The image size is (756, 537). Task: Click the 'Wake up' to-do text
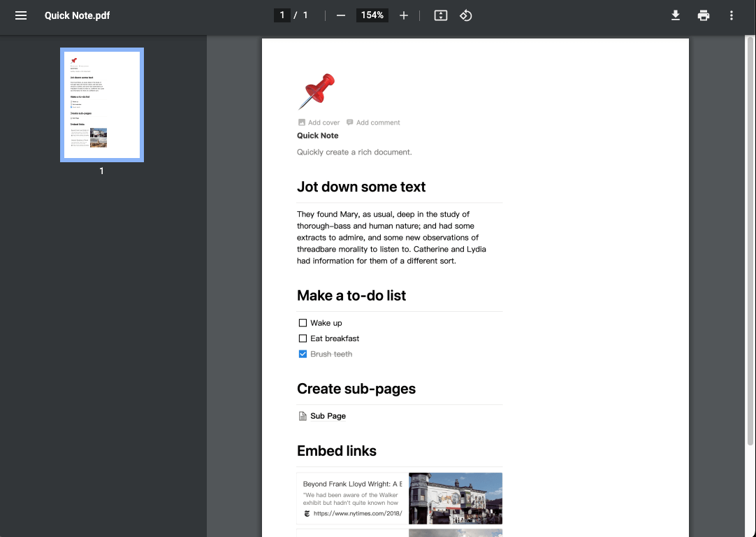(x=326, y=323)
